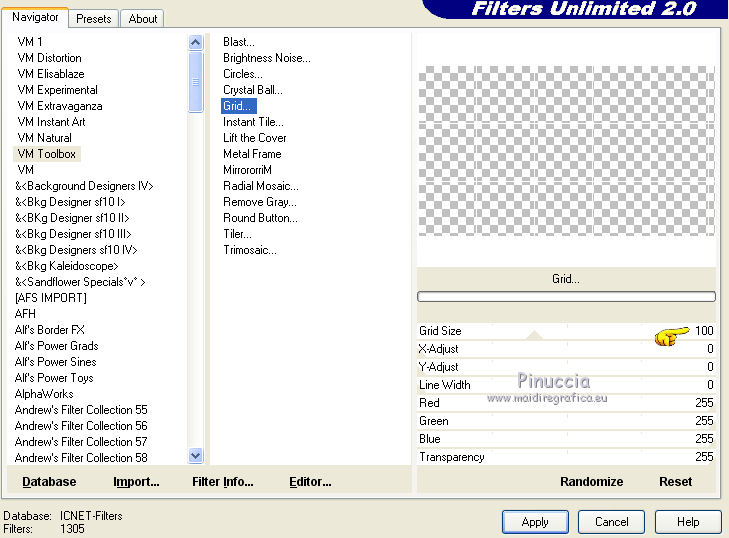This screenshot has width=729, height=538.
Task: Choose the Circles... filter
Action: [243, 74]
